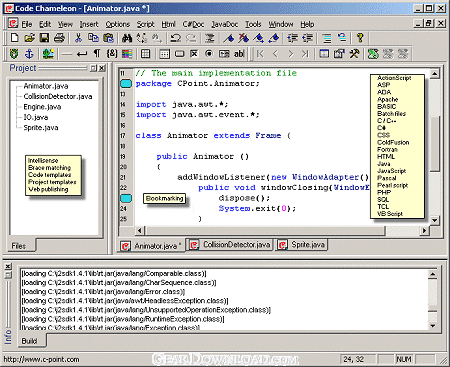Open Engine.java in the project tree
Viewport: 450px width, 367px height.
tap(42, 107)
